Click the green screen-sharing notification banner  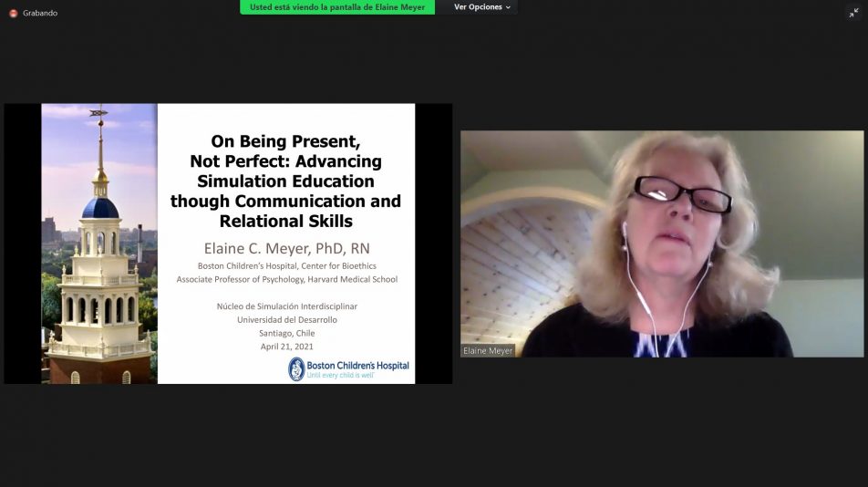337,7
